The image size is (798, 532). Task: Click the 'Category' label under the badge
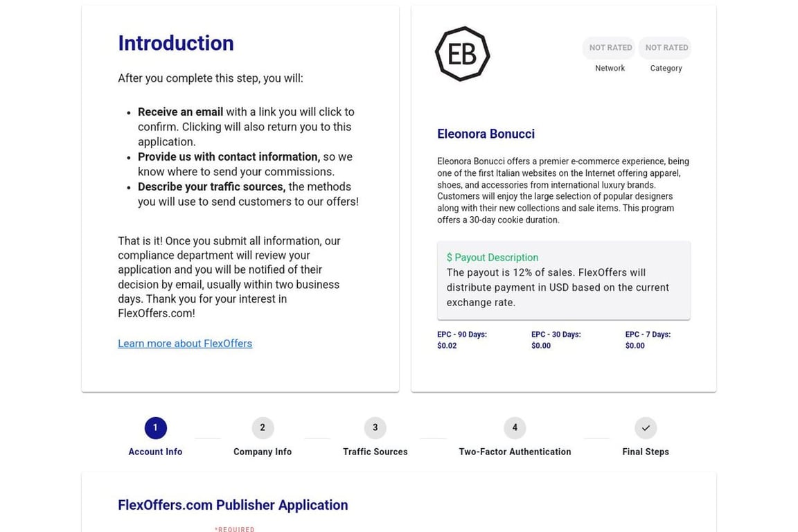666,68
